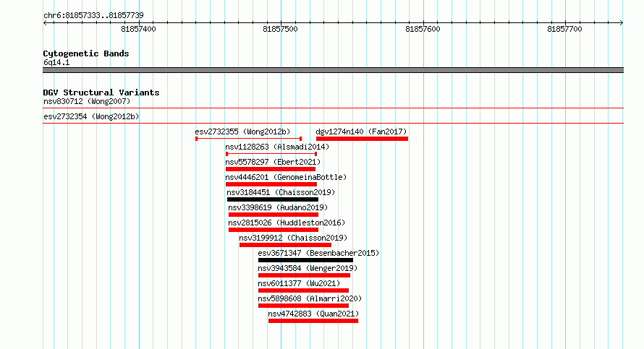Screen dimensions: 644x349
Task: Select the nsv5578297 (Ebert2021) label
Action: click(x=273, y=162)
